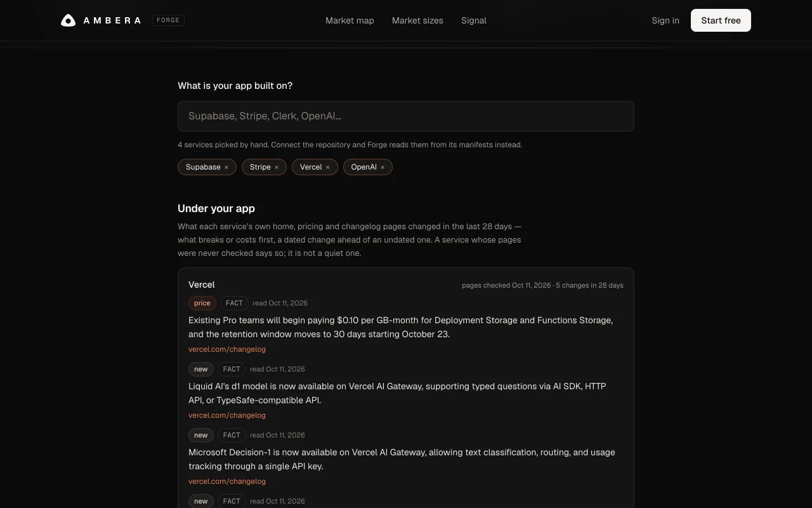The height and width of the screenshot is (508, 812).
Task: Remove the Supabase chip with its x
Action: click(x=226, y=167)
